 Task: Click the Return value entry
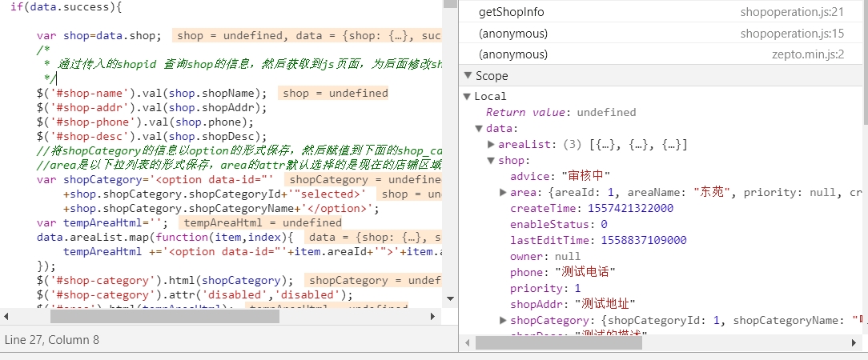tap(561, 112)
